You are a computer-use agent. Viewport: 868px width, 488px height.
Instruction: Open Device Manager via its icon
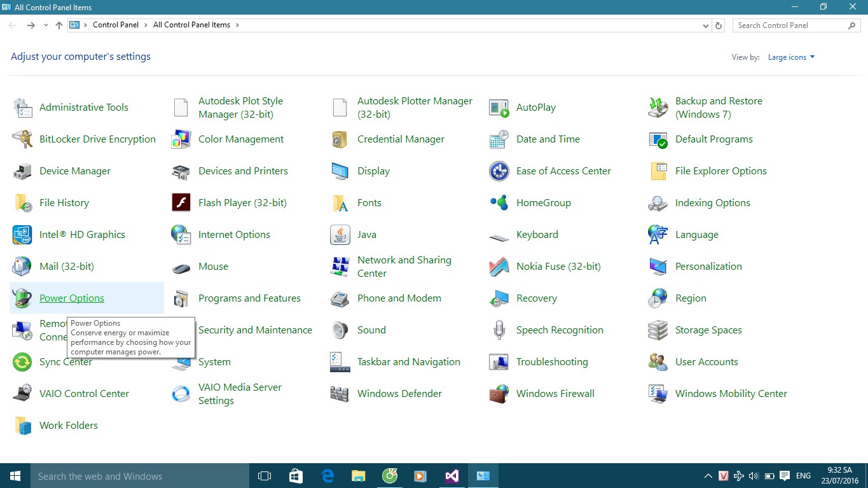(x=22, y=171)
